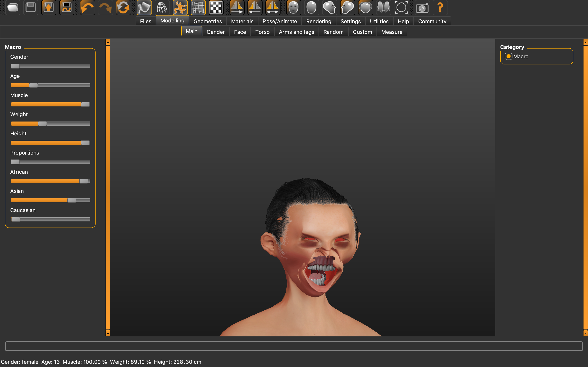Click the reset camera circle icon
This screenshot has width=588, height=367.
(x=401, y=8)
